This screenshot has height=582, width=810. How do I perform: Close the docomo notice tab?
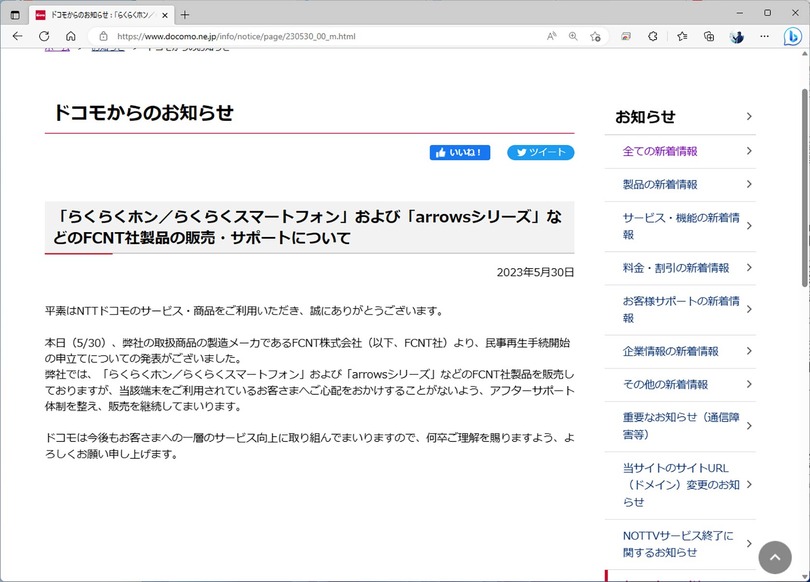point(165,15)
